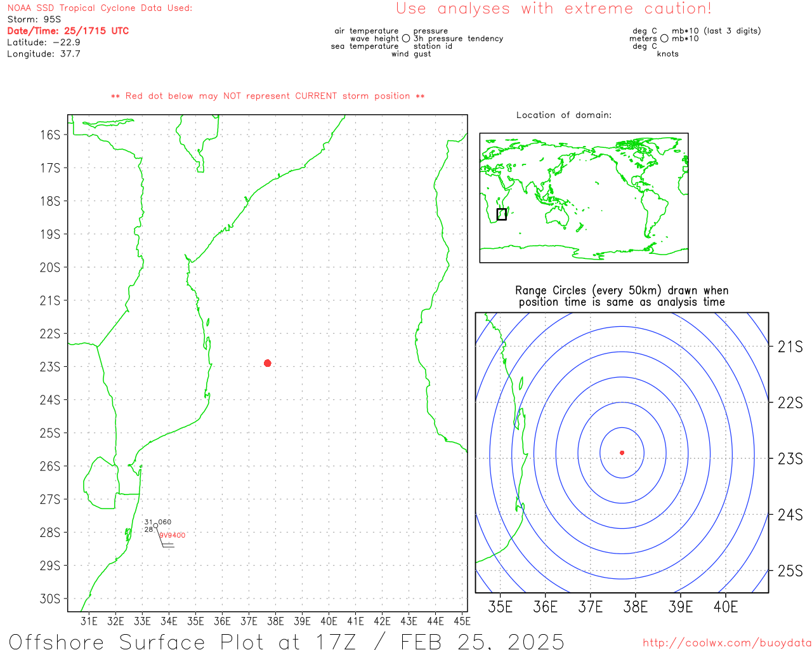Click 'Latitude: -22.9' text
This screenshot has height=650, width=812.
tap(44, 42)
